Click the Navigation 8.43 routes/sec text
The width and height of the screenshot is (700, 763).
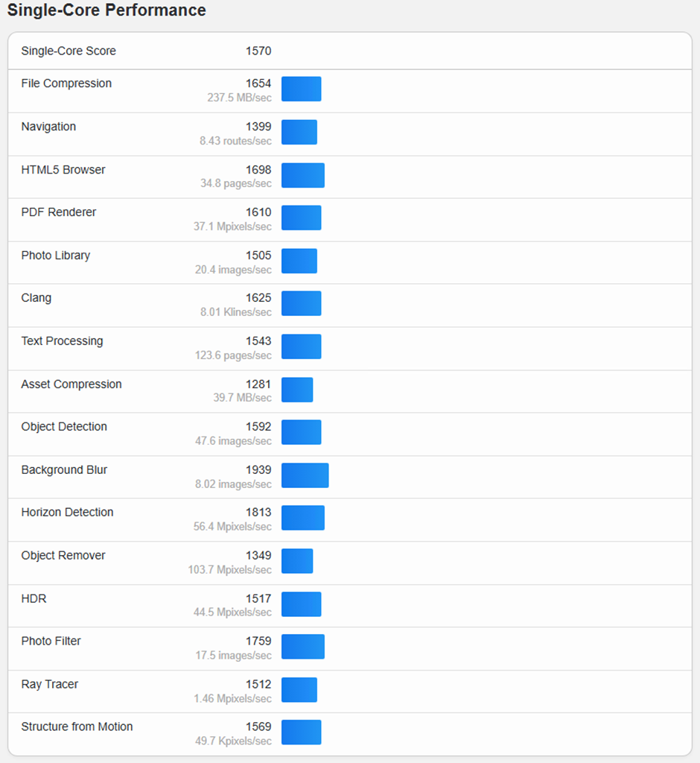tap(235, 141)
